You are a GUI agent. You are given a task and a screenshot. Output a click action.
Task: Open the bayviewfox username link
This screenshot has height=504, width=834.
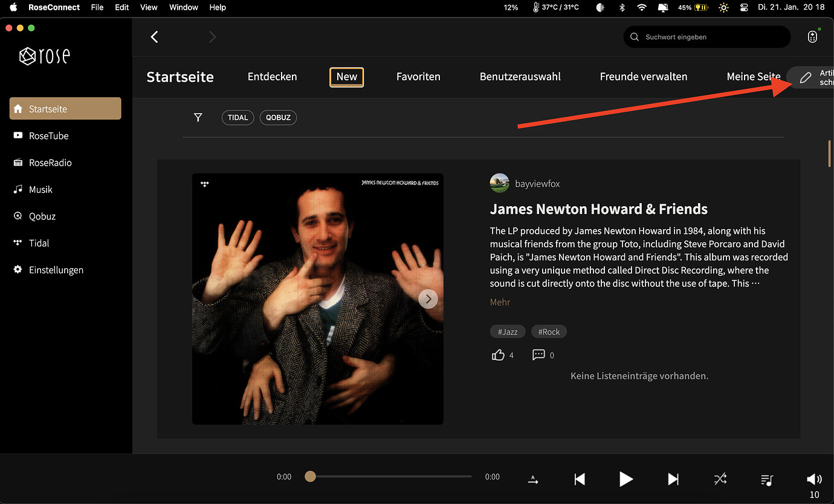click(x=537, y=184)
